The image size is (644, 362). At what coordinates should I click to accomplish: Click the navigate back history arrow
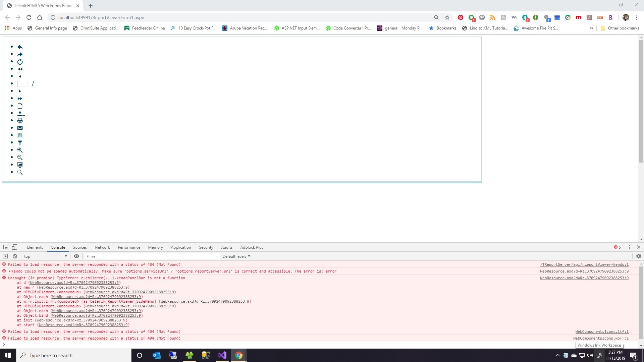[20, 47]
